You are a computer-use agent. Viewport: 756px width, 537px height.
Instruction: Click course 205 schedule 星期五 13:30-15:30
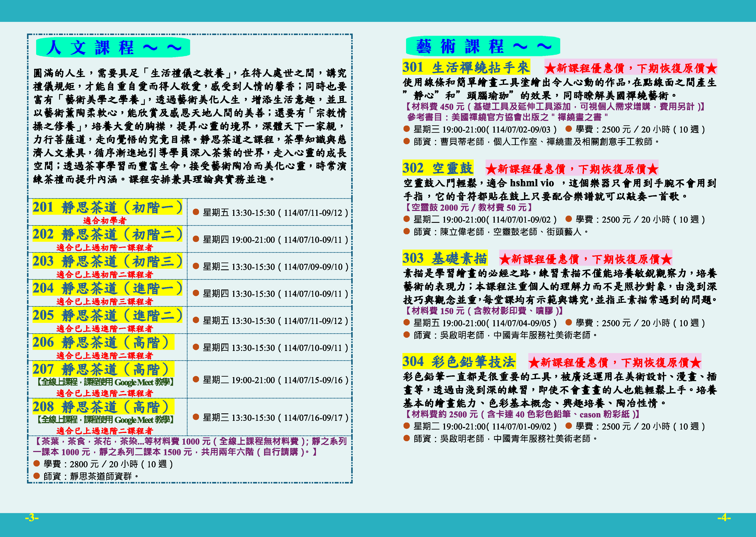click(x=270, y=321)
